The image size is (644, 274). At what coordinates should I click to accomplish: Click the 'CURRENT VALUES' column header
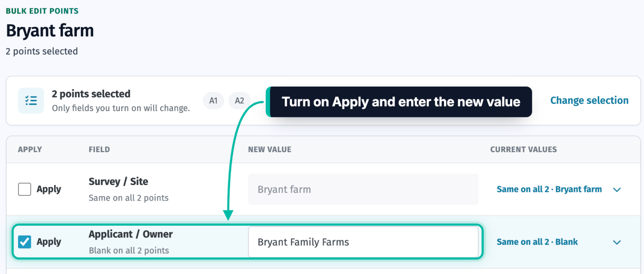click(x=524, y=150)
